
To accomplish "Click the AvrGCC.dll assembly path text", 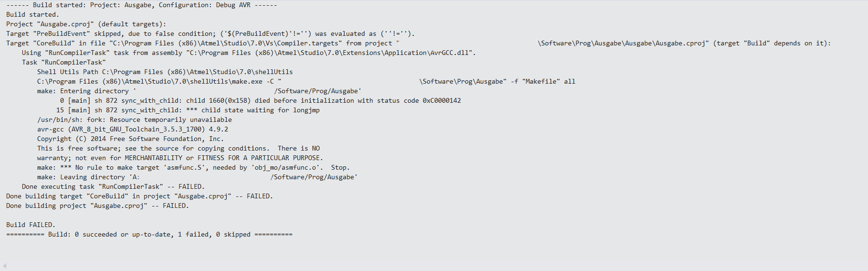I will point(331,53).
